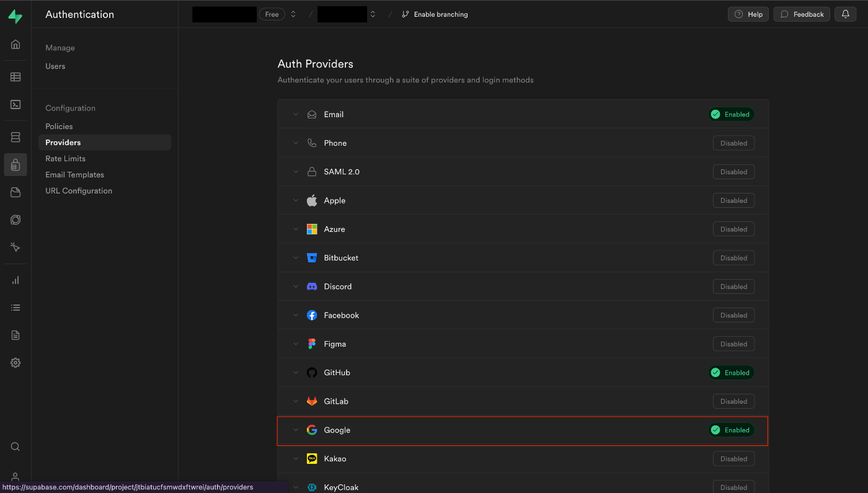
Task: Open the Storage icon in sidebar
Action: point(15,192)
